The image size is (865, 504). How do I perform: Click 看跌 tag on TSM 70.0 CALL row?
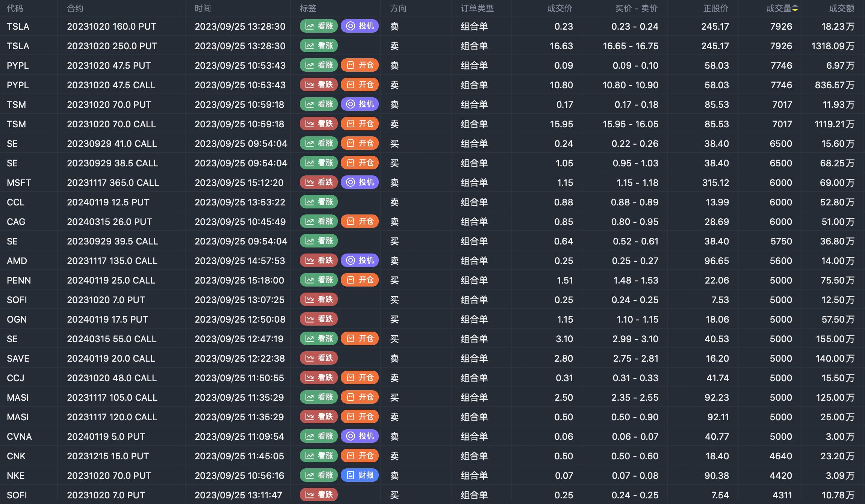[319, 124]
